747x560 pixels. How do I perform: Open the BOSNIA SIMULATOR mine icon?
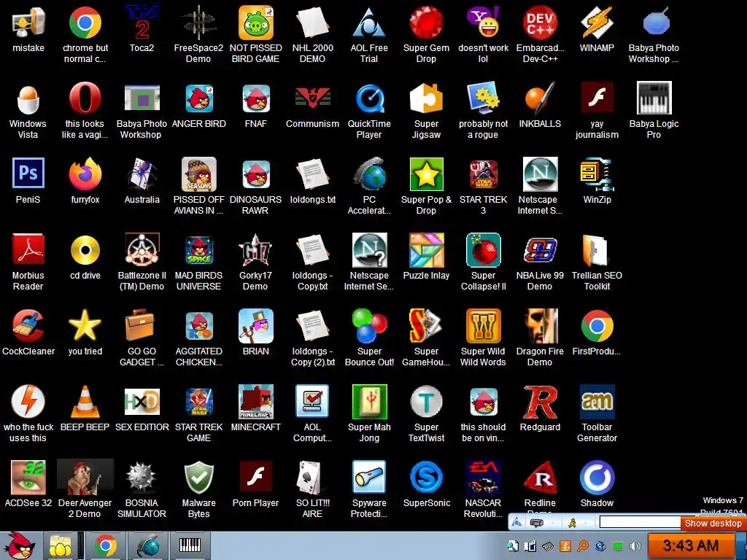click(x=142, y=477)
